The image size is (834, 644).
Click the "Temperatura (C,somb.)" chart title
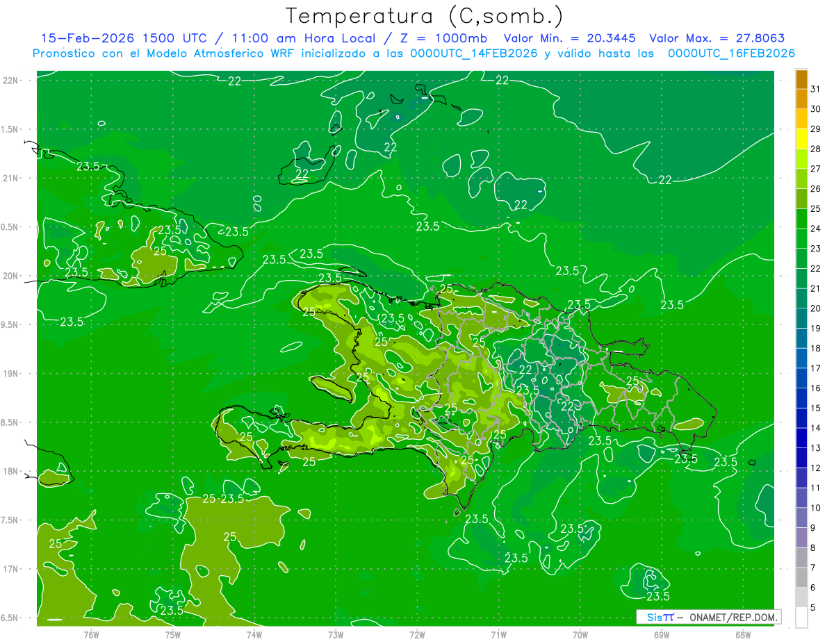[424, 16]
